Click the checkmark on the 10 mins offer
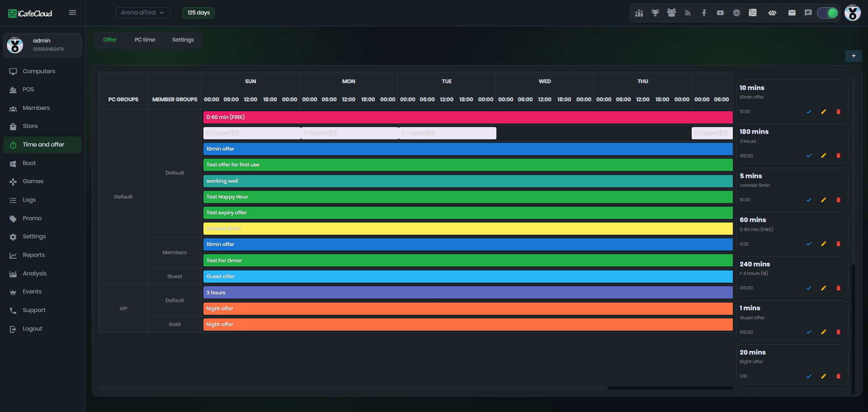 (x=809, y=112)
